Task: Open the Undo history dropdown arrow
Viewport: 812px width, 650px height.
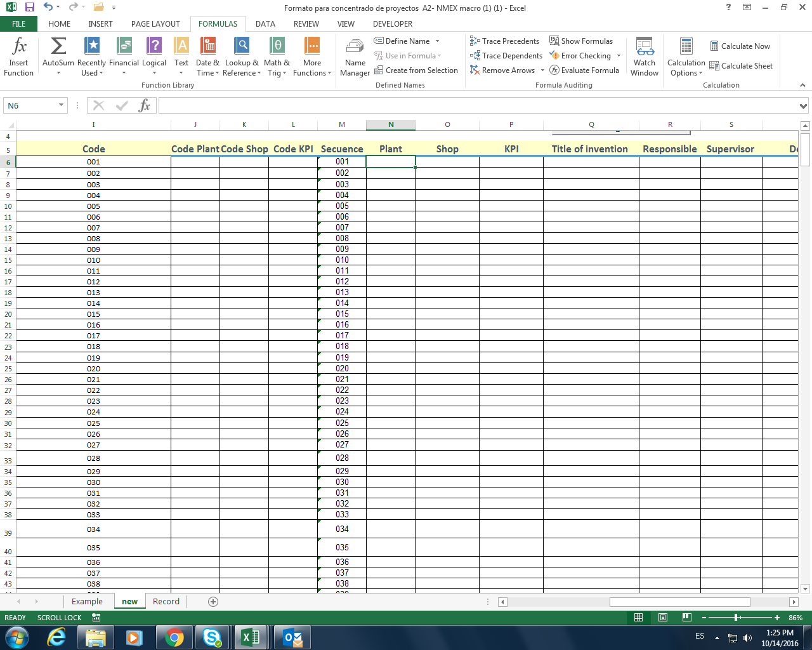Action: click(58, 8)
